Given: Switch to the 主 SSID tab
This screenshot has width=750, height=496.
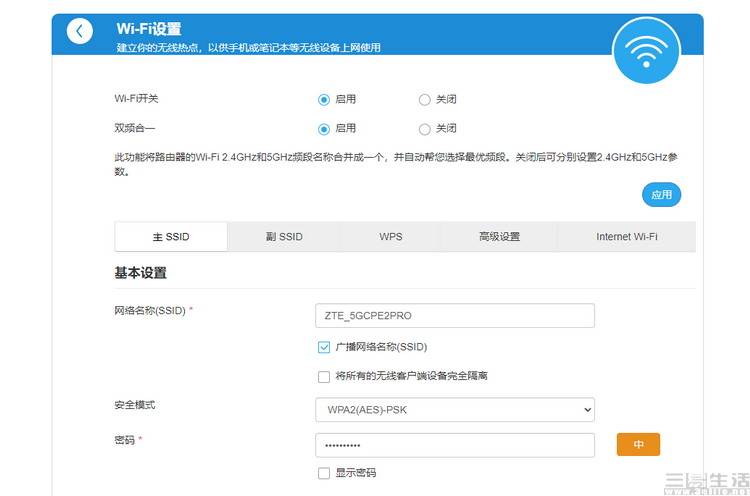Looking at the screenshot, I should (171, 237).
